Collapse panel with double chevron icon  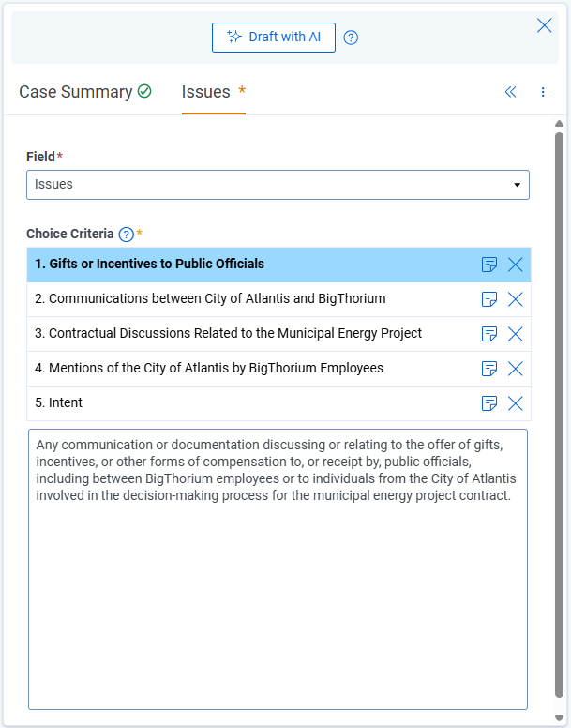(x=511, y=92)
